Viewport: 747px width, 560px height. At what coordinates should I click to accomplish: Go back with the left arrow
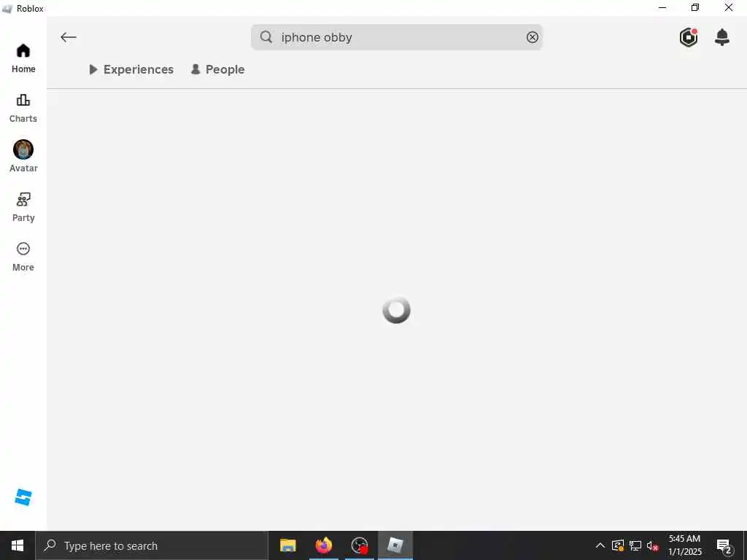coord(69,37)
